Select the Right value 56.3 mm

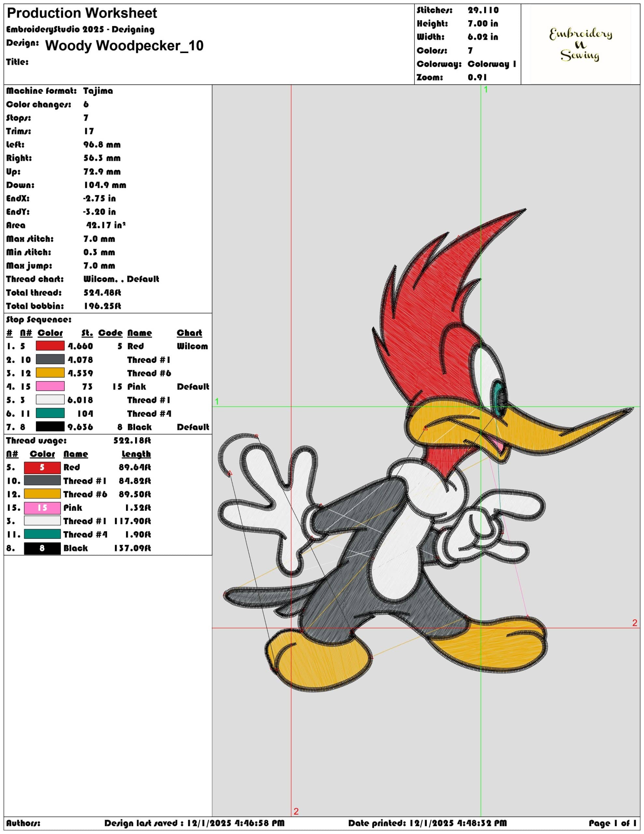(x=102, y=158)
